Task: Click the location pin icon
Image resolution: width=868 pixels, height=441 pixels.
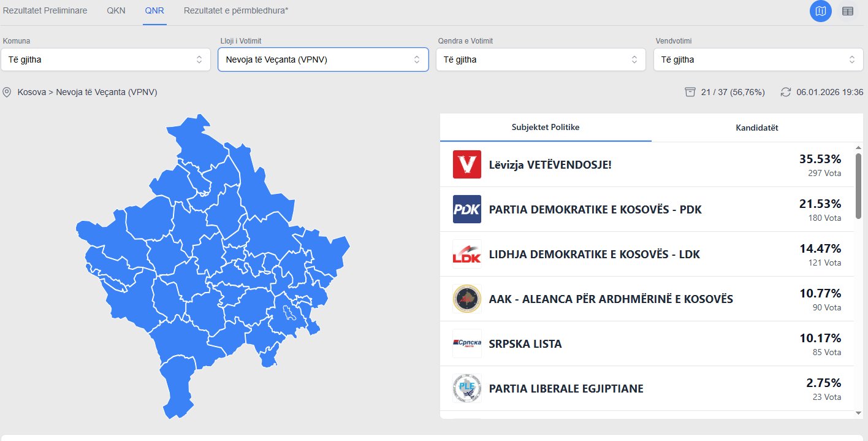Action: click(7, 92)
